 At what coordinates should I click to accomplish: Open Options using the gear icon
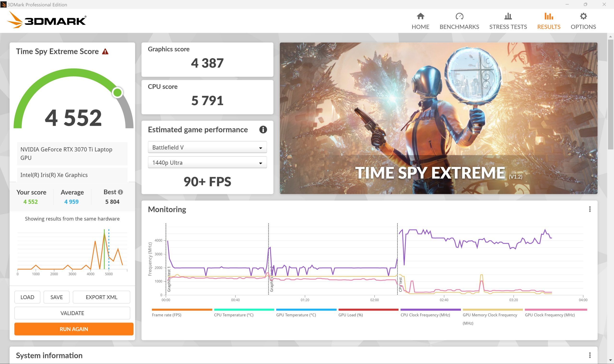coord(583,17)
